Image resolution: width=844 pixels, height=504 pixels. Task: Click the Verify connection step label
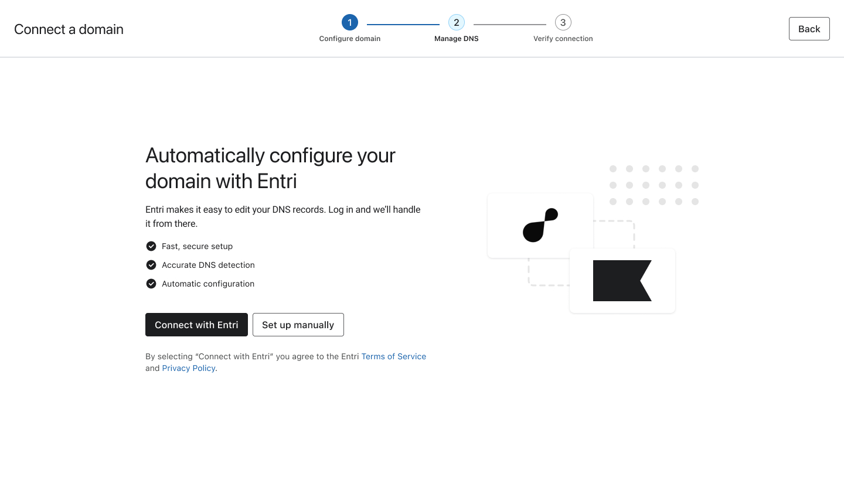tap(563, 39)
